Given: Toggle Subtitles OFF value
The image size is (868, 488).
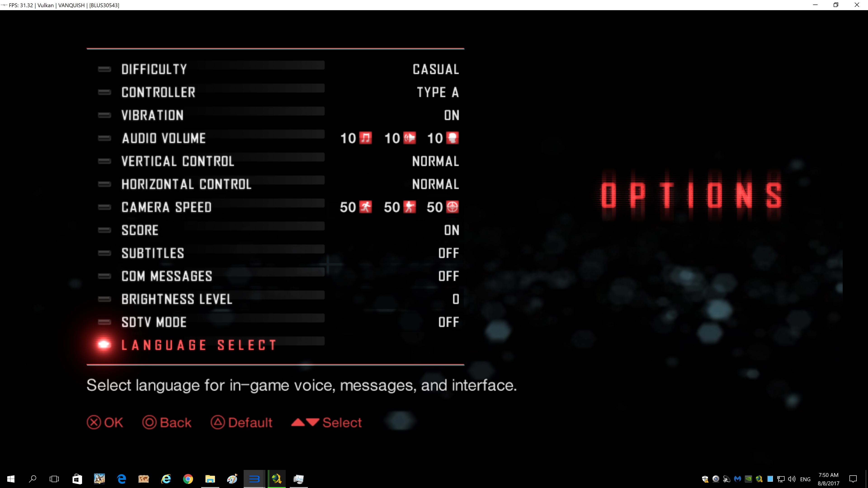Looking at the screenshot, I should 448,253.
